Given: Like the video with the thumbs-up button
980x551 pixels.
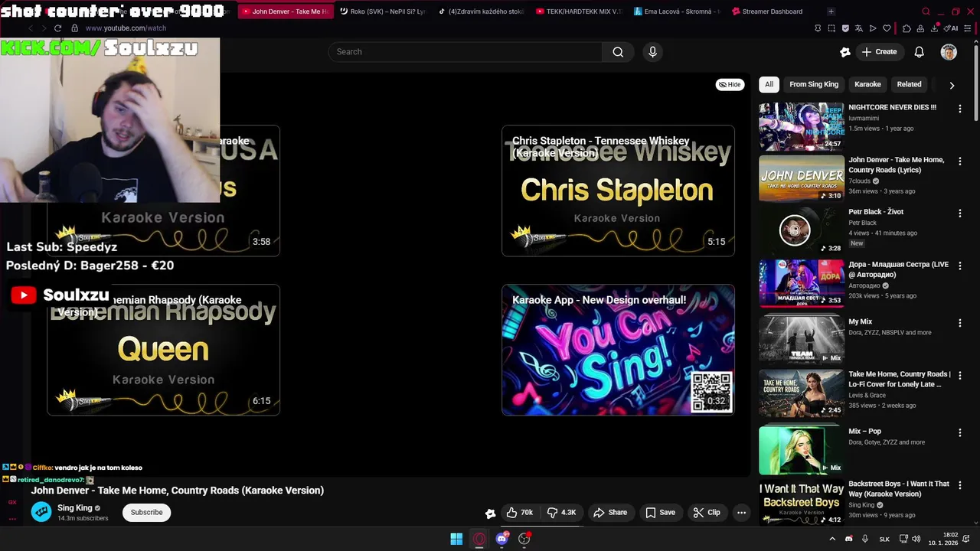Looking at the screenshot, I should click(x=520, y=513).
